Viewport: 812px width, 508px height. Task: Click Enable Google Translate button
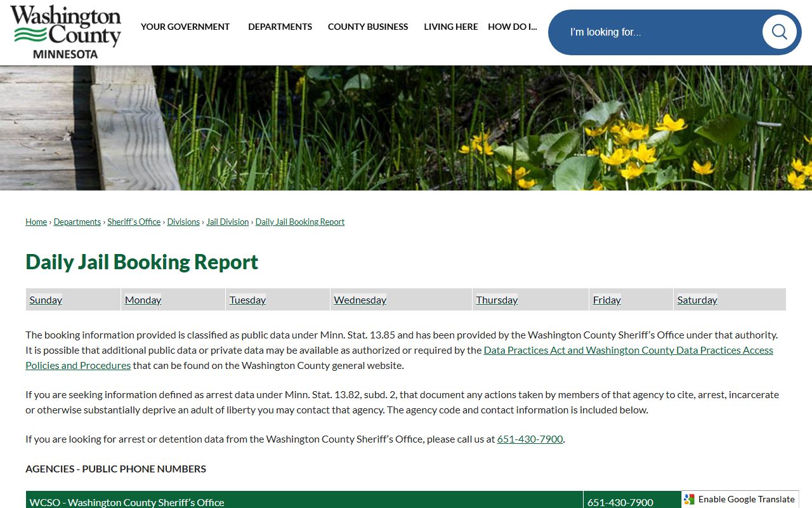point(740,499)
